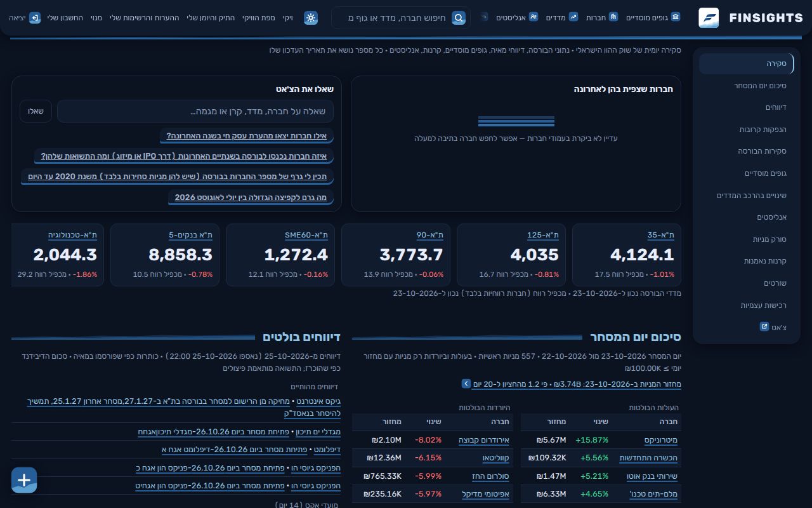Select סיכום יום המסחר in the sidebar
Image resolution: width=812 pixels, height=508 pixels.
pos(747,86)
